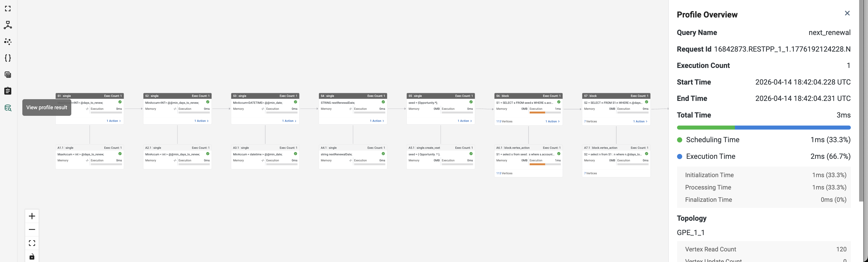Open the clipboard log icon
868x262 pixels.
click(8, 91)
